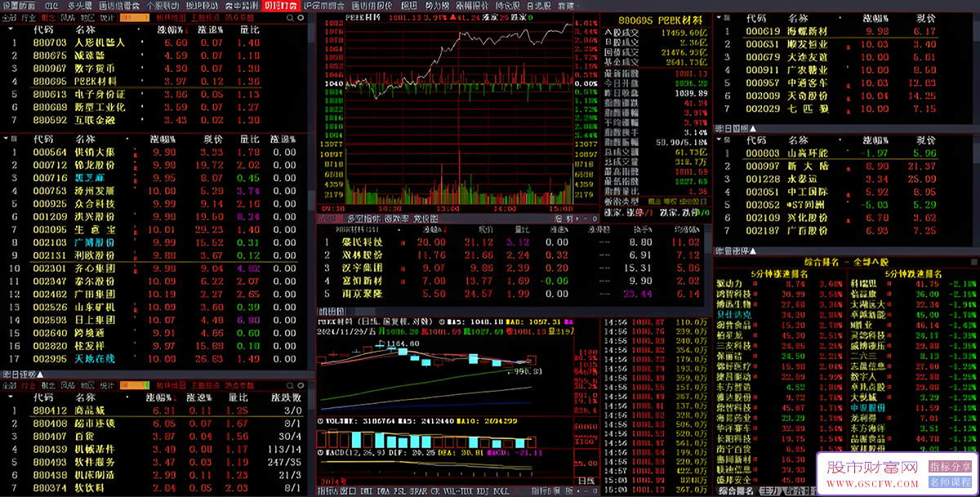
Task: Select stock row 000712 锦龙股份
Action: [154, 165]
